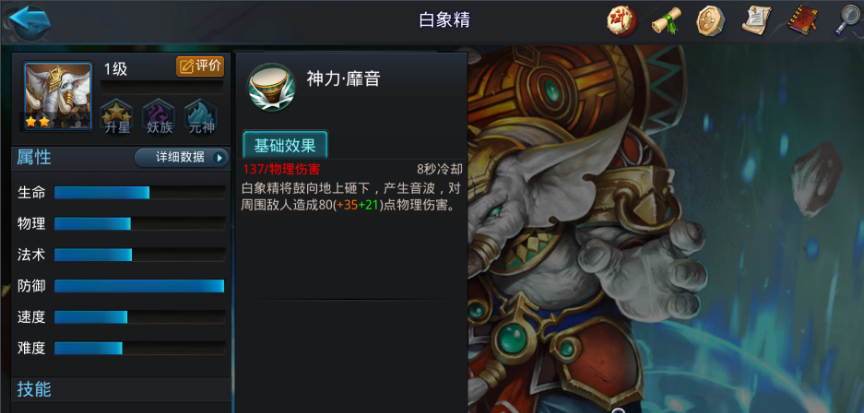Open the gold coin icon

tap(710, 21)
